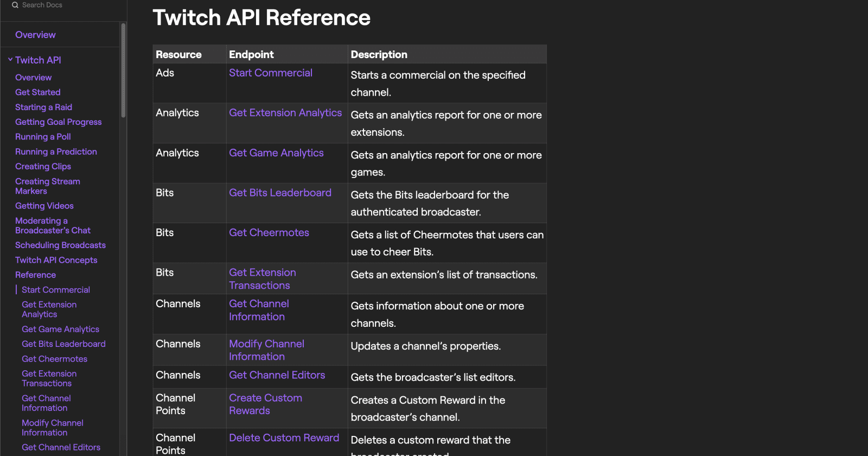Open Delete Custom Reward table link

click(284, 438)
